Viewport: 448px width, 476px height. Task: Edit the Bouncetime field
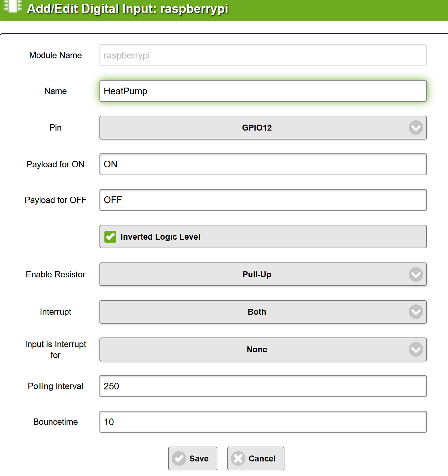click(263, 422)
